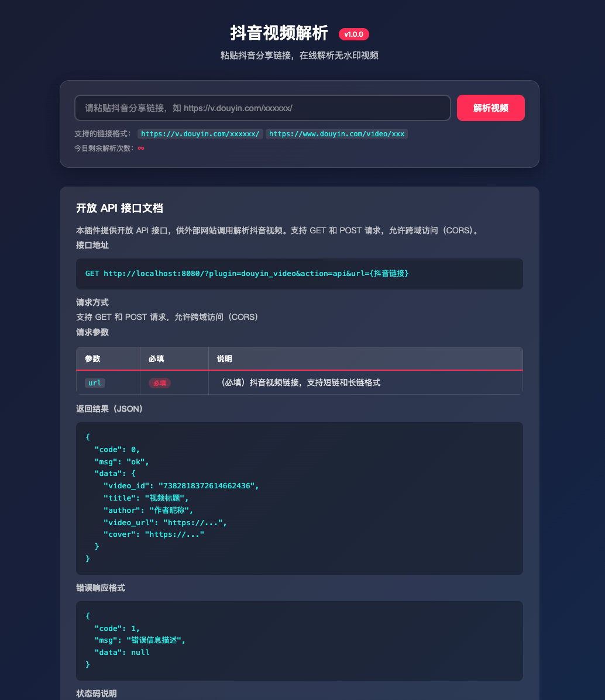Click the v1.0.0 version badge
Screen dimensions: 605x700
(353, 35)
